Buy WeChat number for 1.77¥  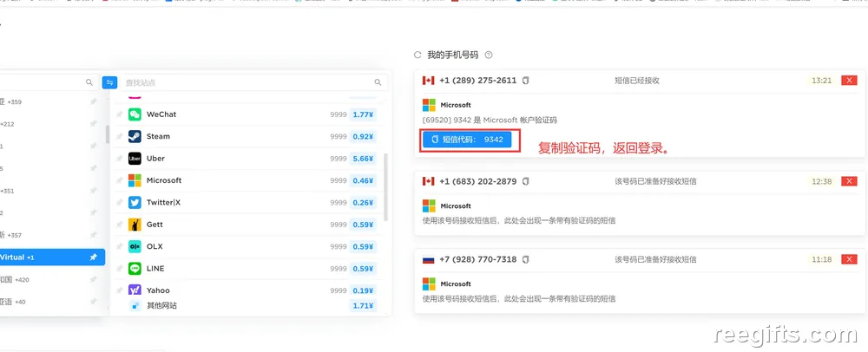[363, 114]
